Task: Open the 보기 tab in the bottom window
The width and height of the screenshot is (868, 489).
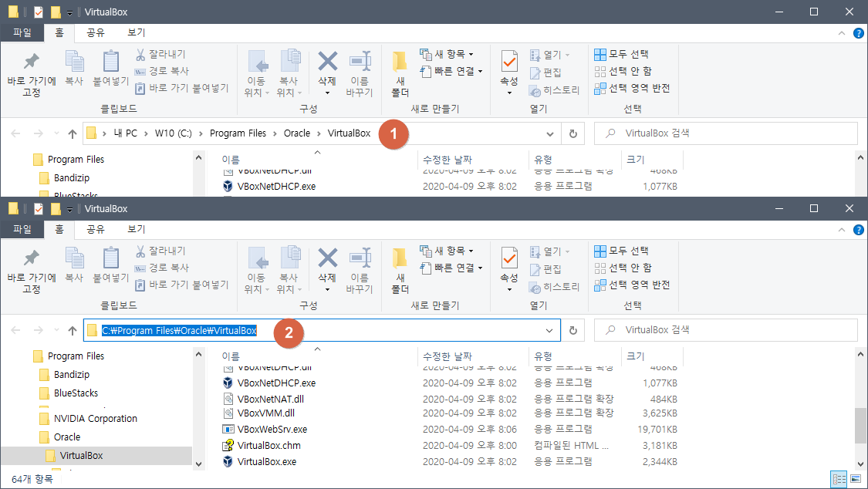Action: (x=136, y=229)
